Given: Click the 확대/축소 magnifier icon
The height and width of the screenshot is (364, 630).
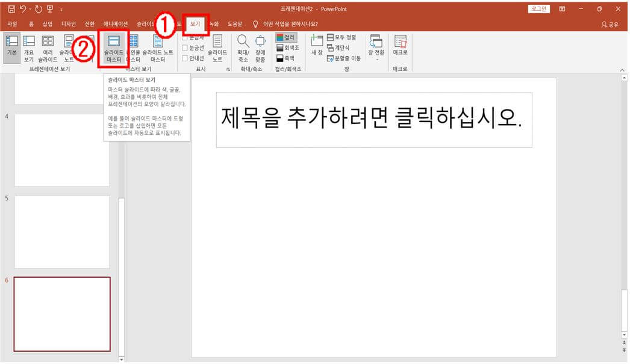Looking at the screenshot, I should click(242, 42).
